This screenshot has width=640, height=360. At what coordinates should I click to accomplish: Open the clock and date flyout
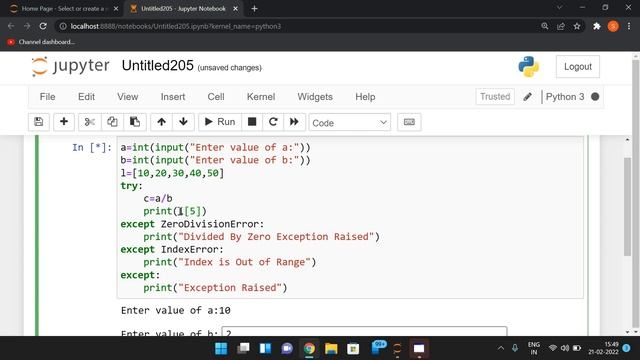(603, 348)
